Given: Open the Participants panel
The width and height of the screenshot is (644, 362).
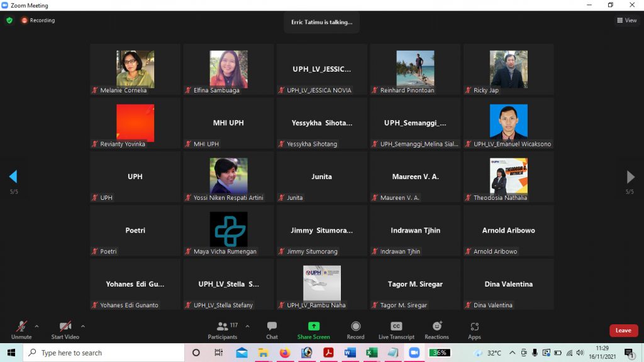Looking at the screenshot, I should click(223, 330).
